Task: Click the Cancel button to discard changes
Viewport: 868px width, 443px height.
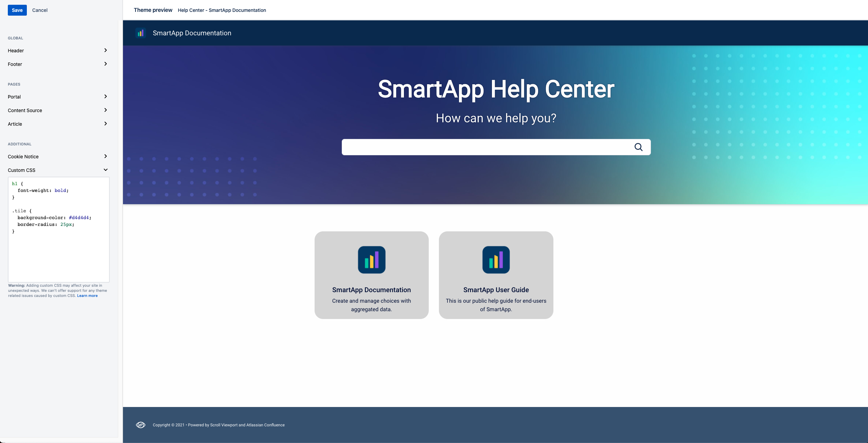Action: tap(39, 10)
